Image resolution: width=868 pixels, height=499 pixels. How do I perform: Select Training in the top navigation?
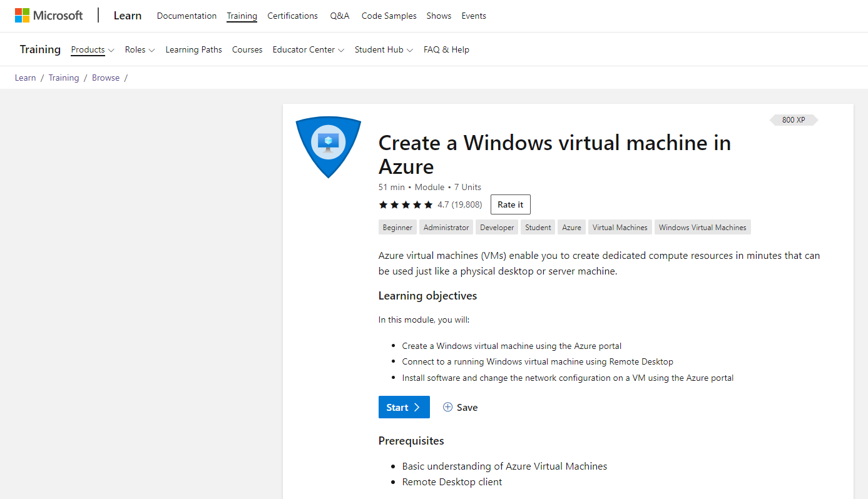click(x=242, y=16)
